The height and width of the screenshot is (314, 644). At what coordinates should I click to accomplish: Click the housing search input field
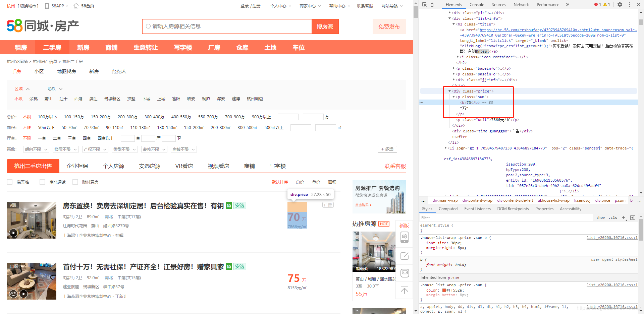227,26
